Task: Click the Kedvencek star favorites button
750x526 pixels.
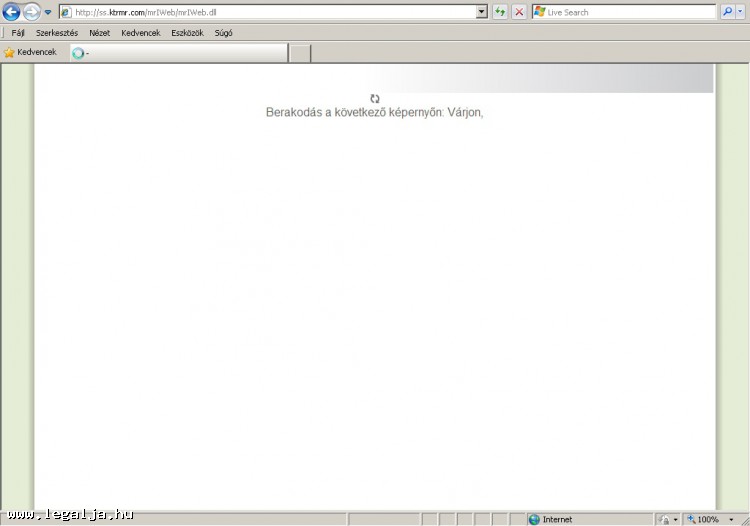Action: (30, 52)
